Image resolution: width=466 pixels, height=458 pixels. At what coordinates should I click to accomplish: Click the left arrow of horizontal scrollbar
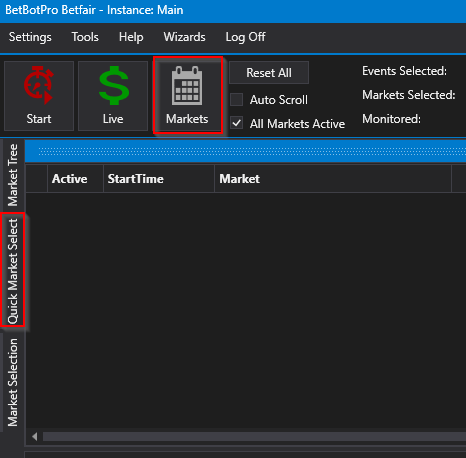click(x=34, y=436)
